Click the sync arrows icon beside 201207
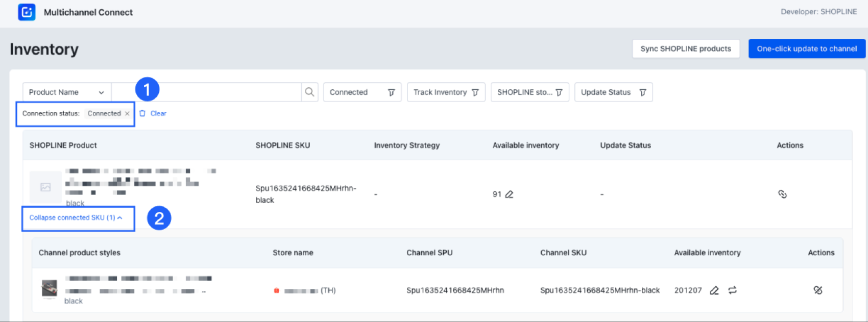The height and width of the screenshot is (322, 868). pyautogui.click(x=733, y=290)
